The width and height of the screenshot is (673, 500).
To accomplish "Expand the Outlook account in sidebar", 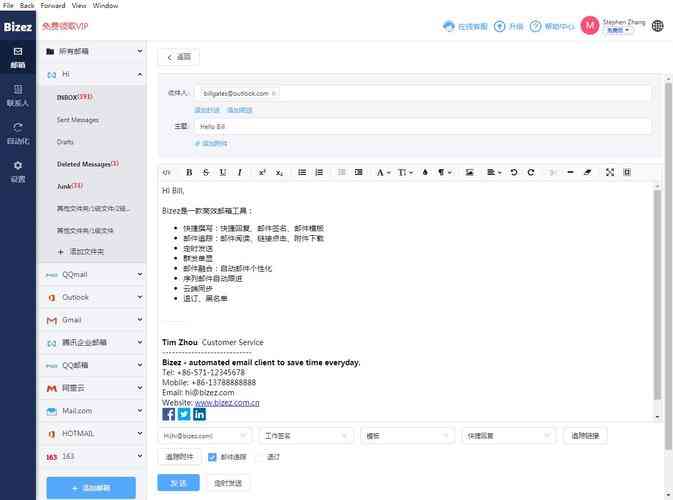I will pyautogui.click(x=139, y=297).
